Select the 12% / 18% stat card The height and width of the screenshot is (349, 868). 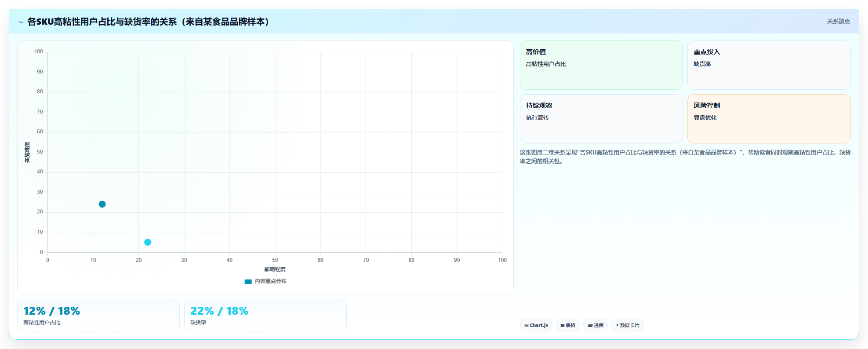(98, 315)
